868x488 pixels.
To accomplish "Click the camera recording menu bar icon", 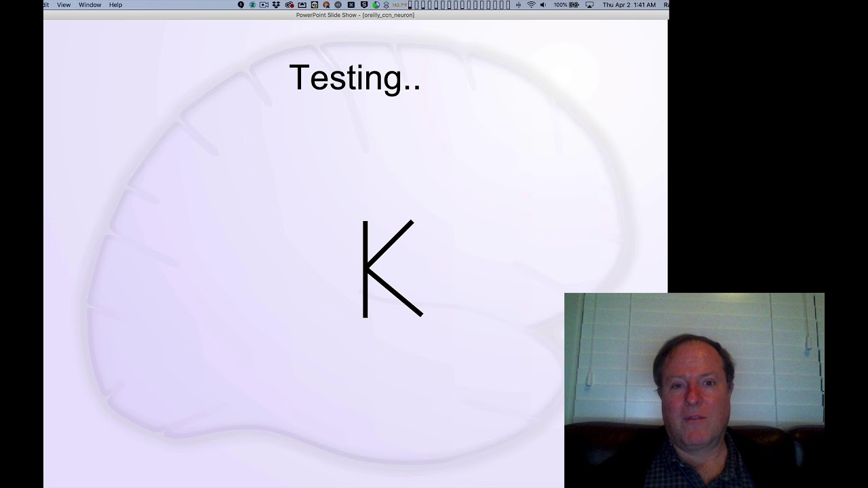I will 264,5.
